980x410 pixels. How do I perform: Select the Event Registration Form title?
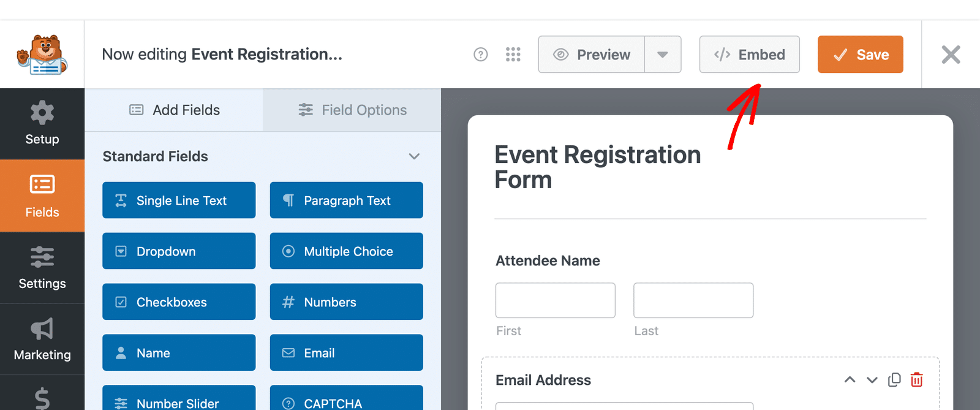tap(598, 167)
